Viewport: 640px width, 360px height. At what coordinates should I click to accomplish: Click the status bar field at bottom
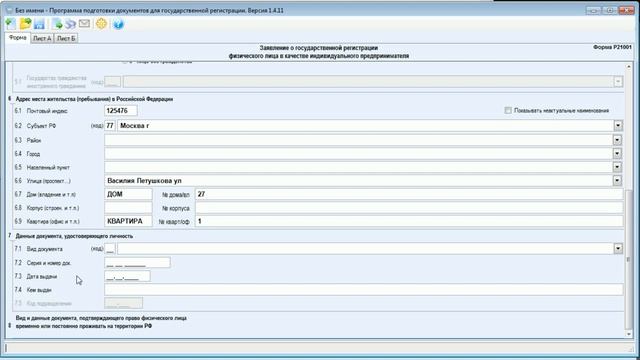[318, 348]
